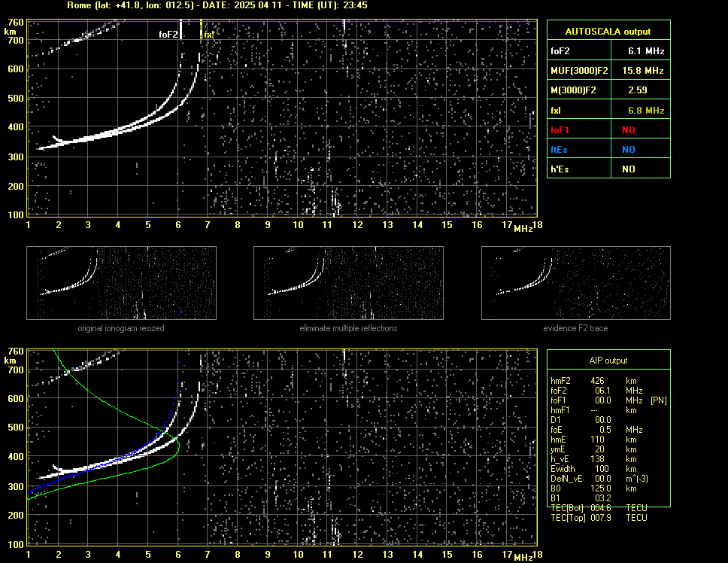Select the h'Es label cell

click(x=579, y=169)
